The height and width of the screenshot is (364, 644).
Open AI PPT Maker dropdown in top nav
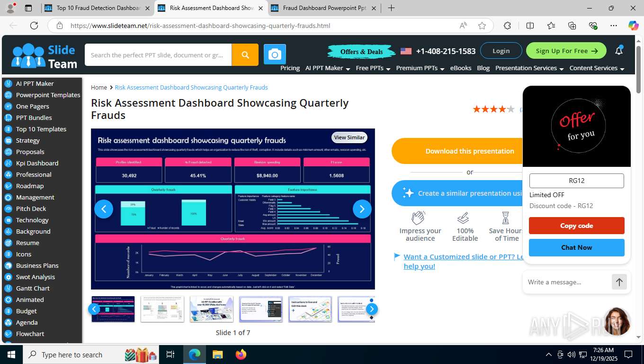[328, 68]
